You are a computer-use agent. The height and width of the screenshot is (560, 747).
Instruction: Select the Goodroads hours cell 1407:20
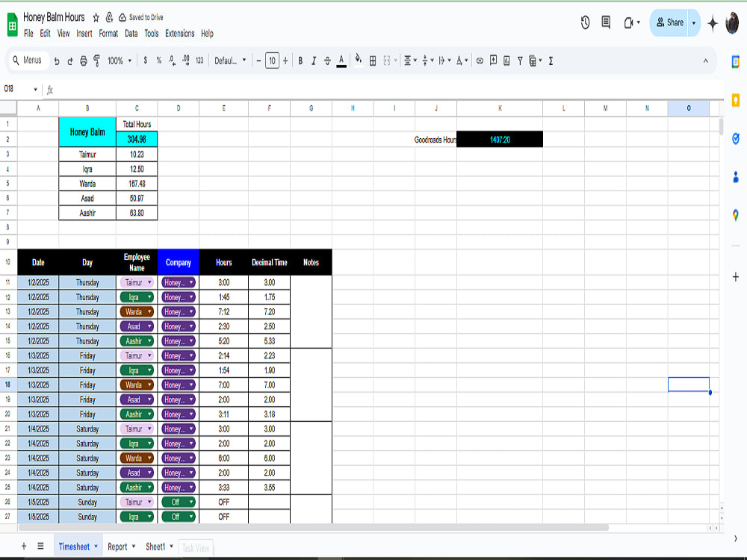coord(500,140)
